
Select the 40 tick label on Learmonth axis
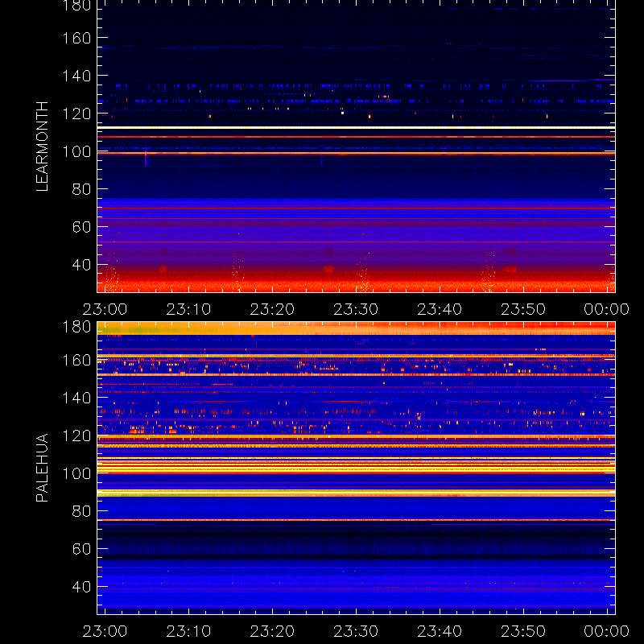[x=81, y=265]
